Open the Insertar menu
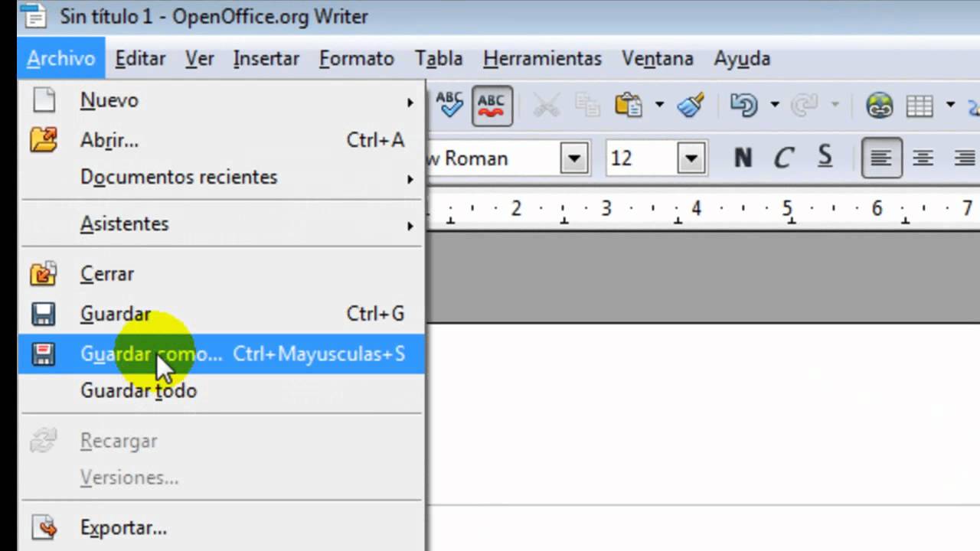This screenshot has height=551, width=980. 266,59
